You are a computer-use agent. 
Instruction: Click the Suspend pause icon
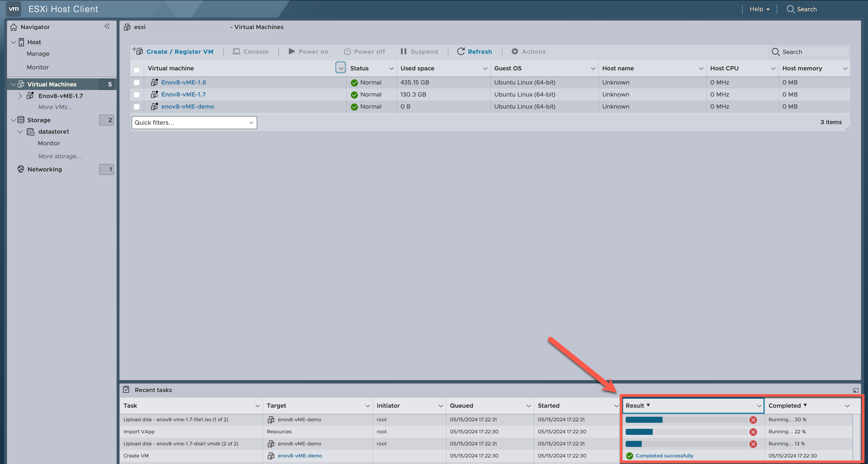coord(403,51)
